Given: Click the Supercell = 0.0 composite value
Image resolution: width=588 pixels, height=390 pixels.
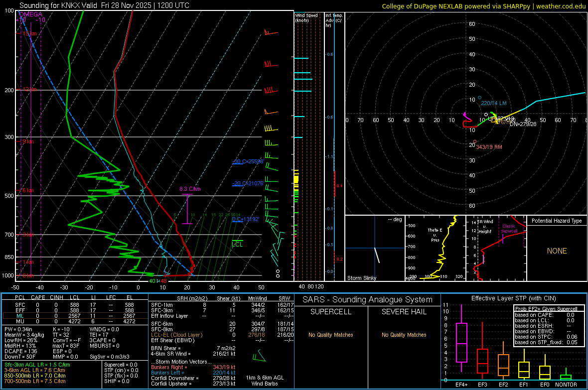Looking at the screenshot, I should [x=121, y=365].
